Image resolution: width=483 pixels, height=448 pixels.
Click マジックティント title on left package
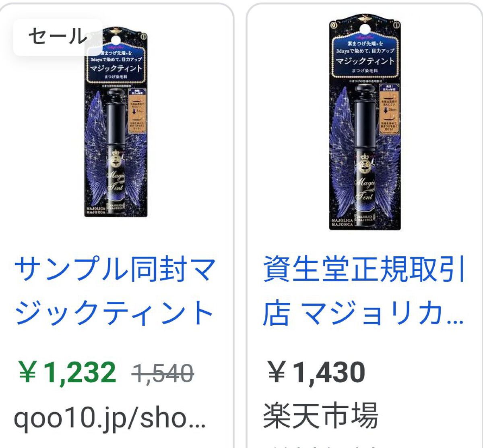point(116,68)
